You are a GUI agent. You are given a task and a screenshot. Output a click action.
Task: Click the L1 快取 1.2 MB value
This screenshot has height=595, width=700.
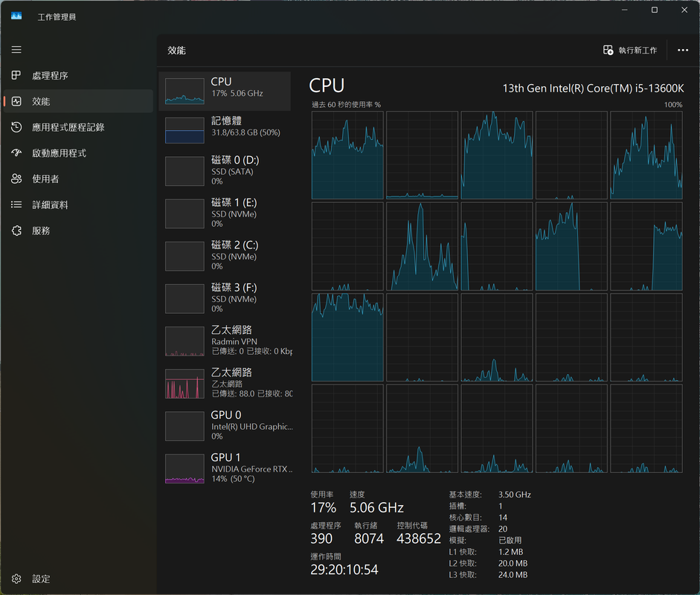(x=510, y=552)
